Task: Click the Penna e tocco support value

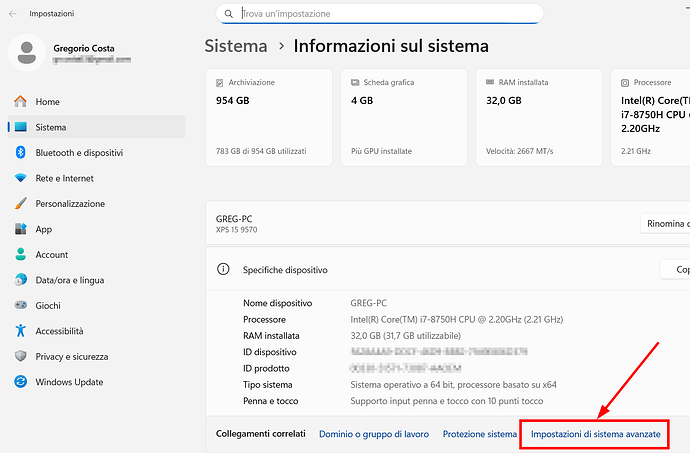Action: click(x=447, y=401)
